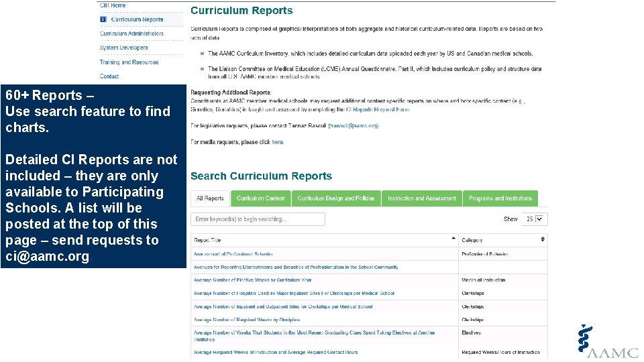This screenshot has height=362, width=644.
Task: Open Inpatient and Outpatient Sites report
Action: 283,306
